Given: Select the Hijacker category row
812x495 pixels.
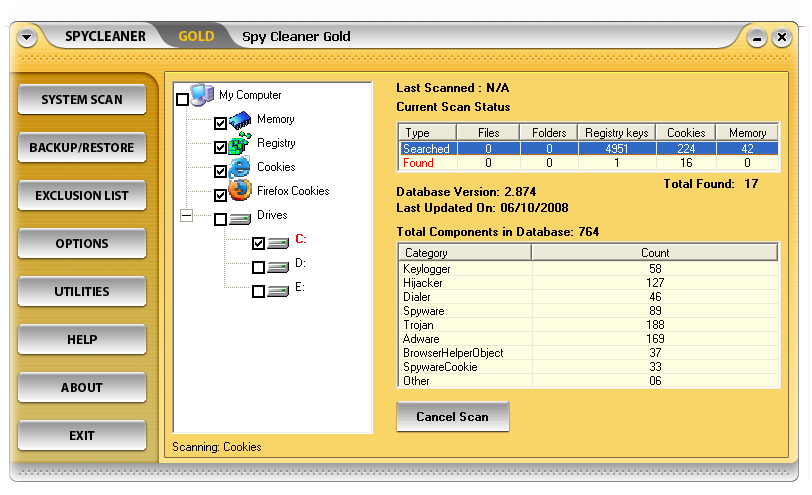Looking at the screenshot, I should 589,283.
